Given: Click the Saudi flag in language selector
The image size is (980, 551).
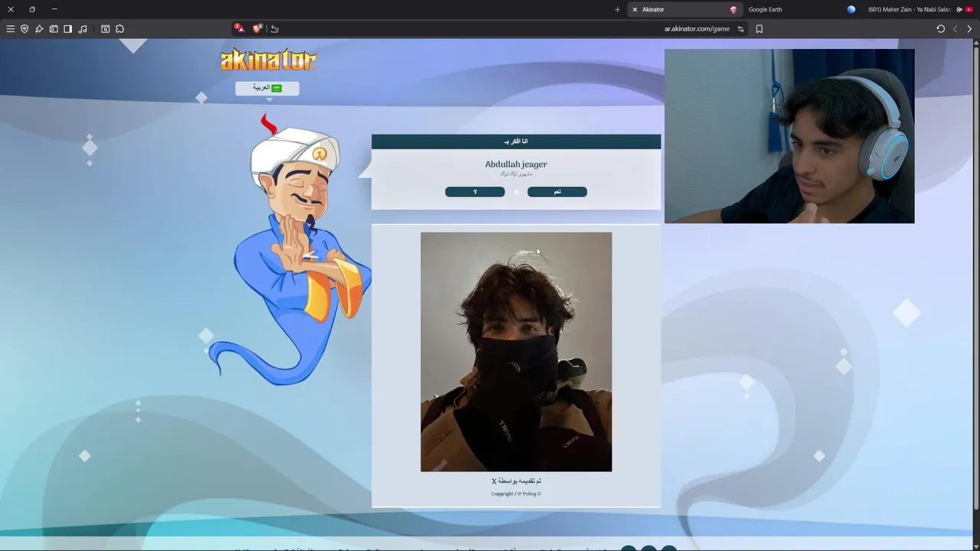Looking at the screenshot, I should coord(276,88).
